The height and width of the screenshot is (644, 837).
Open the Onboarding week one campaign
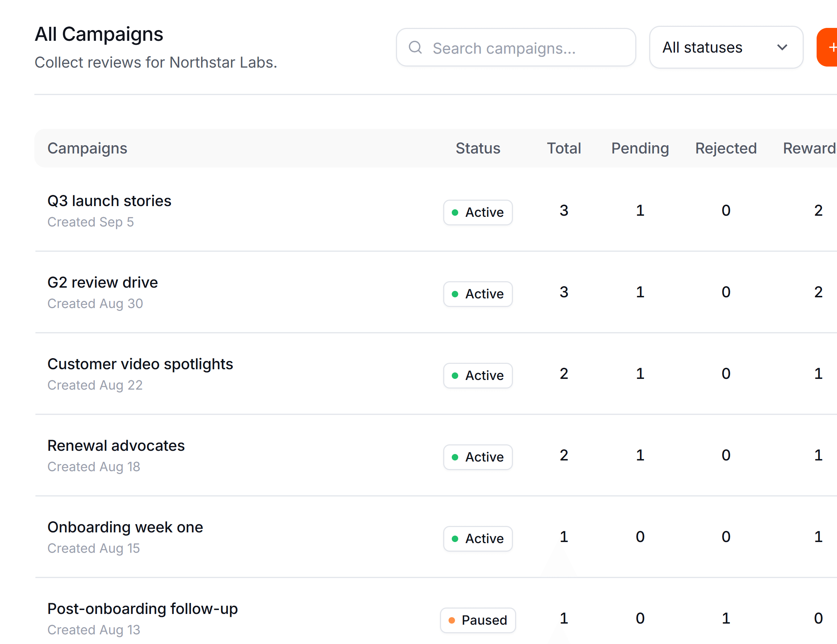click(125, 527)
